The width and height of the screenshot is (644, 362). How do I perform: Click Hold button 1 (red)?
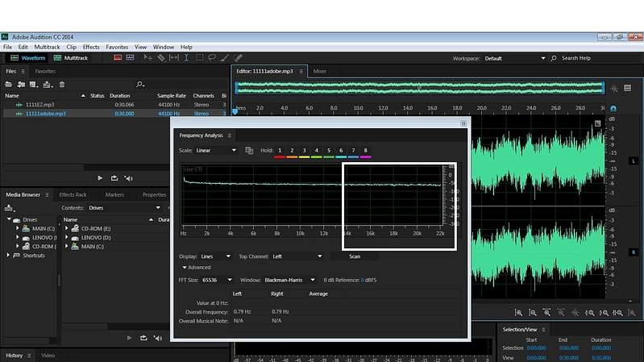pyautogui.click(x=280, y=151)
